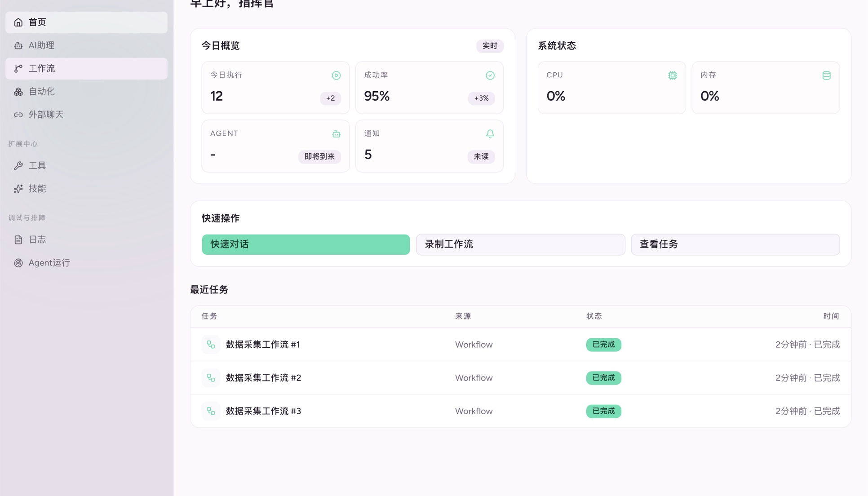View 日志 logs from sidebar
Image resolution: width=868 pixels, height=496 pixels.
[37, 239]
